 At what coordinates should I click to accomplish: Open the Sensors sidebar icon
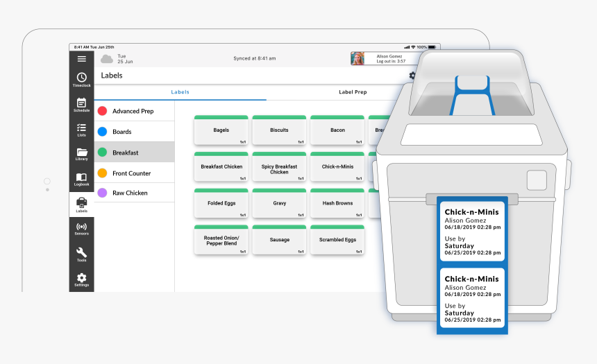pos(81,229)
